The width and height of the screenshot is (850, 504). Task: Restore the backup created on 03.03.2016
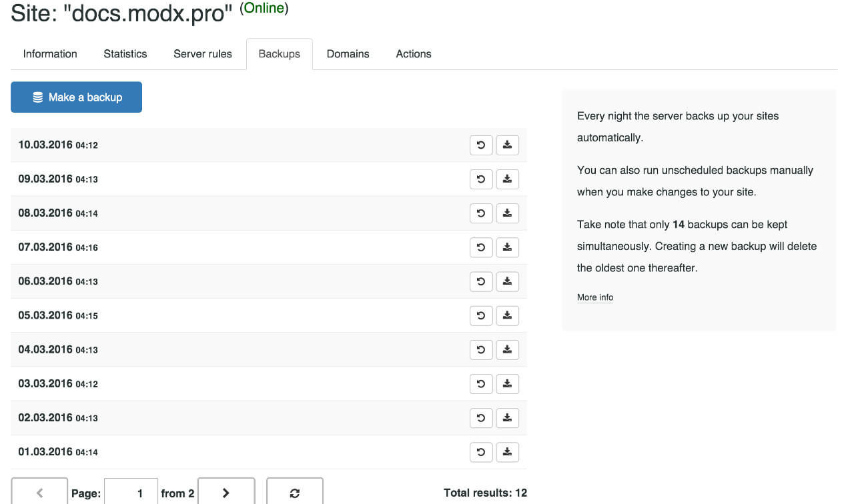point(481,383)
